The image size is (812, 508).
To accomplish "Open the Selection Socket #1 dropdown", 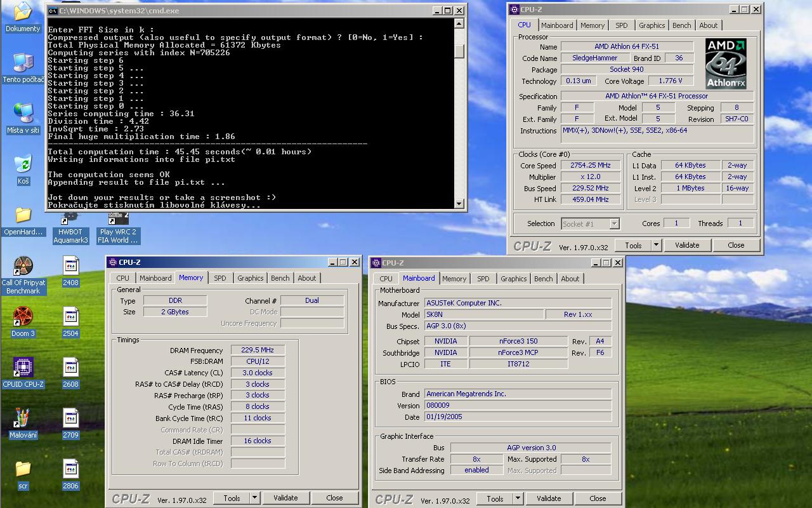I will point(614,224).
